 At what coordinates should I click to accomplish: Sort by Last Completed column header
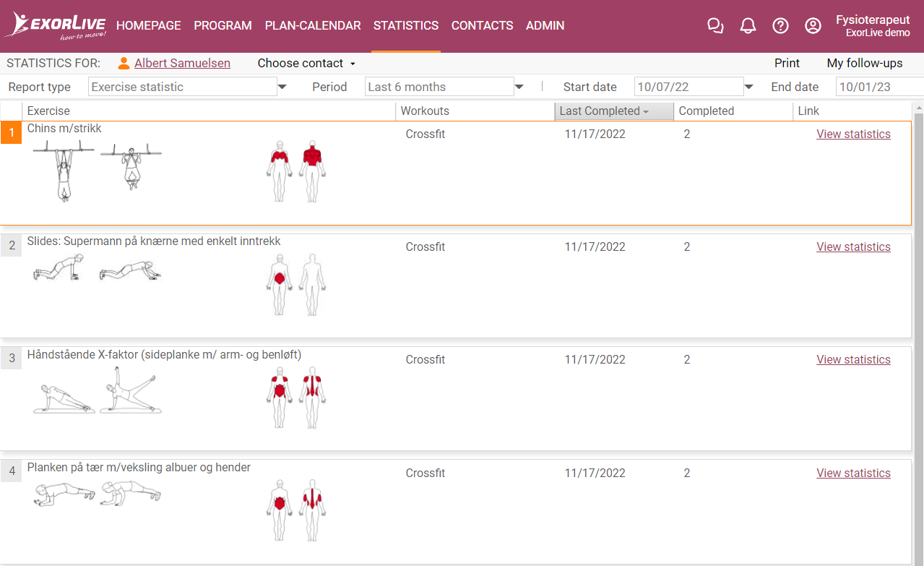click(614, 111)
